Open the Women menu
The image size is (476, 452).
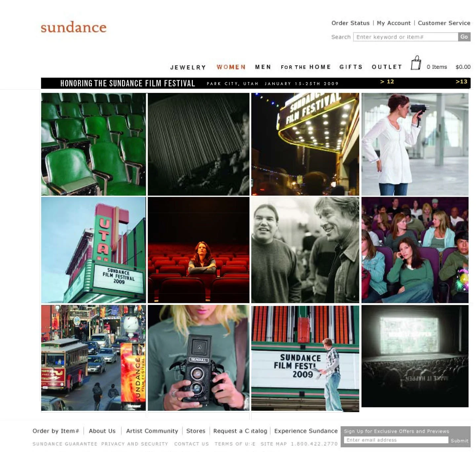[x=231, y=67]
